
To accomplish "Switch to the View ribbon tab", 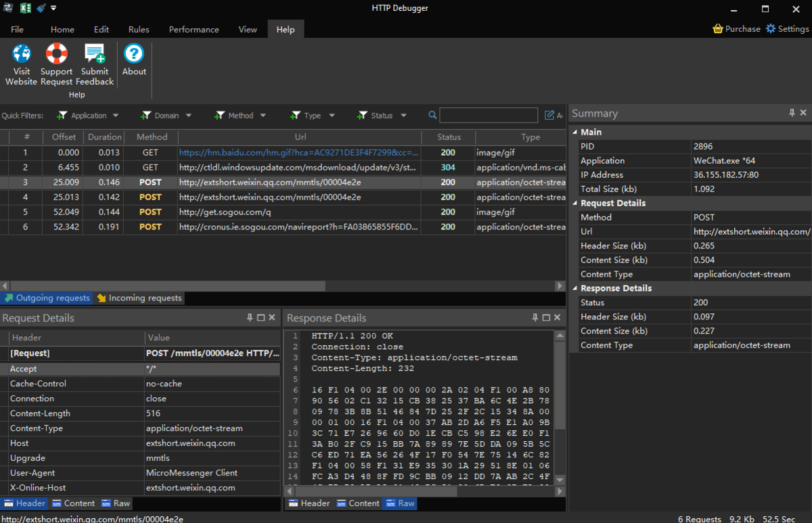I will 248,29.
